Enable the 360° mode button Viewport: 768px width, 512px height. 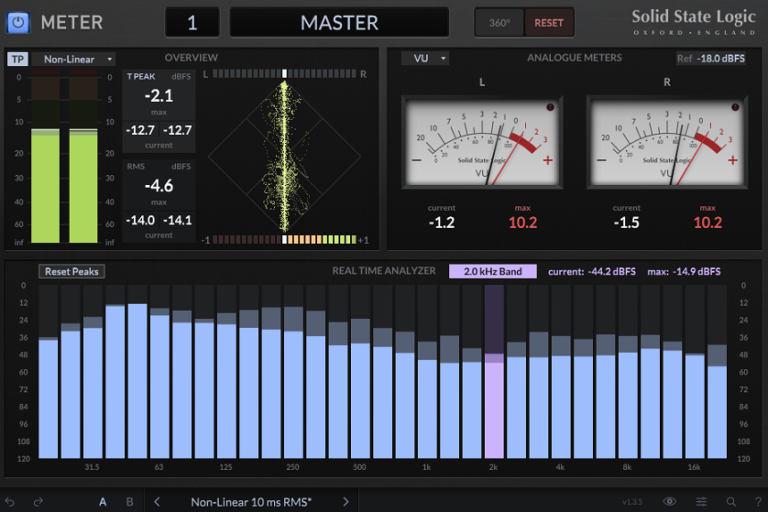(x=499, y=23)
